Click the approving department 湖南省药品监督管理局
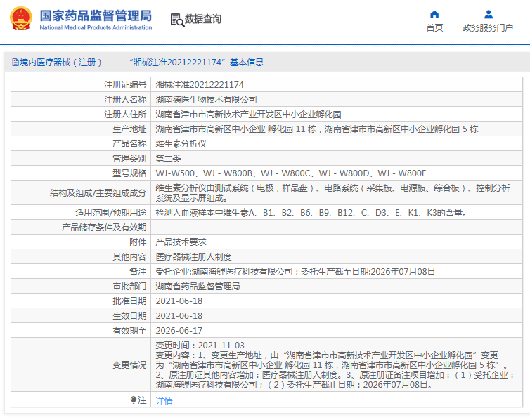 (198, 287)
